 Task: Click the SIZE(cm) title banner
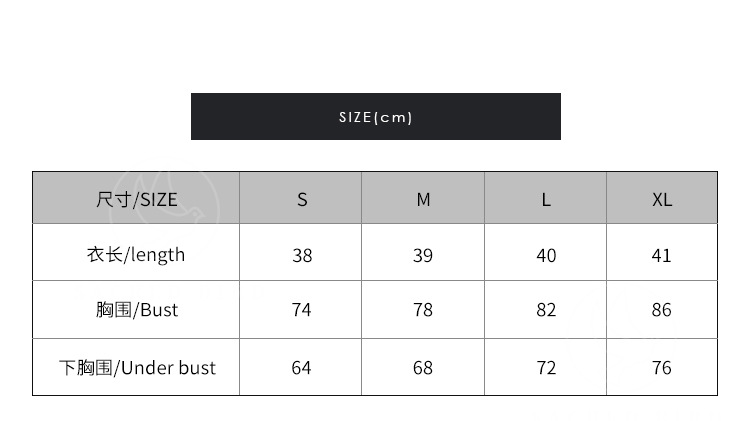[375, 117]
